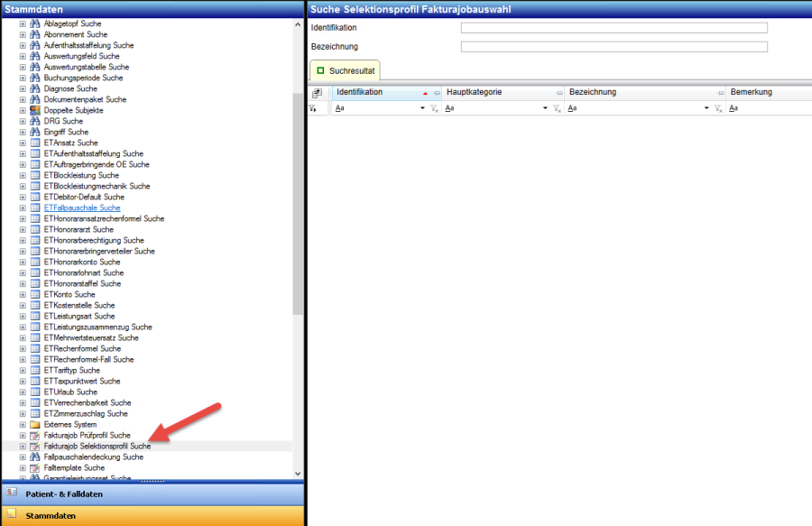Clear filter icon in Identifikation column
Image resolution: width=812 pixels, height=526 pixels.
(x=435, y=108)
